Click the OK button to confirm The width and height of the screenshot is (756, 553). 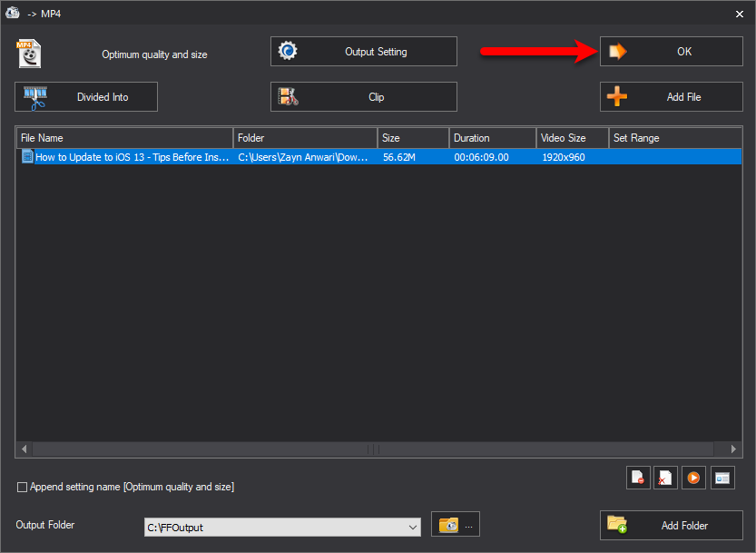click(x=672, y=51)
